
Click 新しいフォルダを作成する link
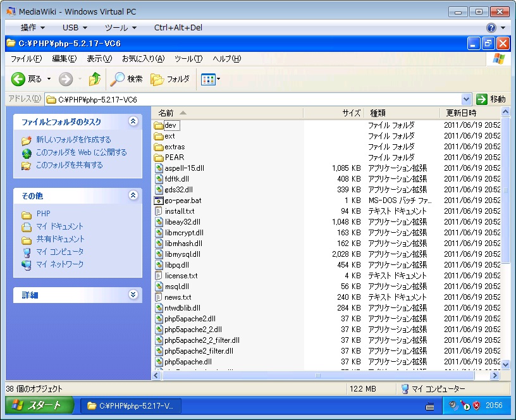73,140
